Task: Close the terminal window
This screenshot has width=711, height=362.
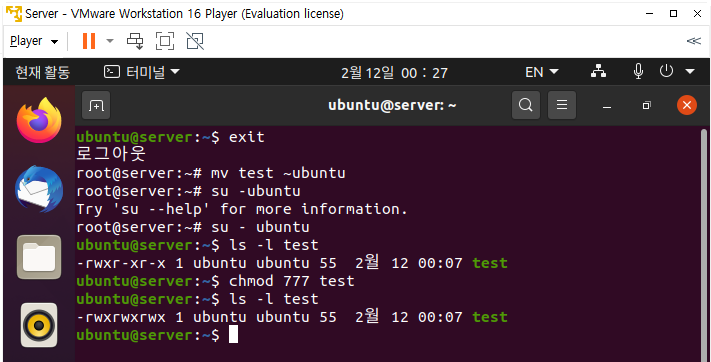Action: [x=687, y=105]
